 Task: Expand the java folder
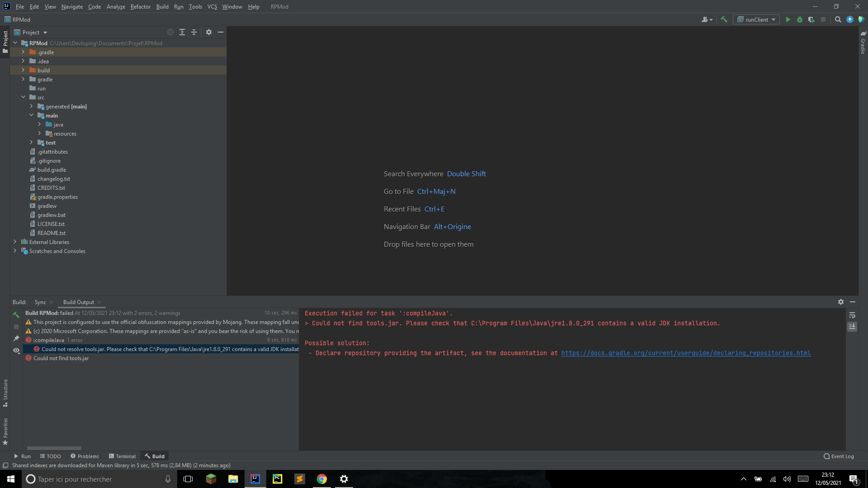coord(39,124)
